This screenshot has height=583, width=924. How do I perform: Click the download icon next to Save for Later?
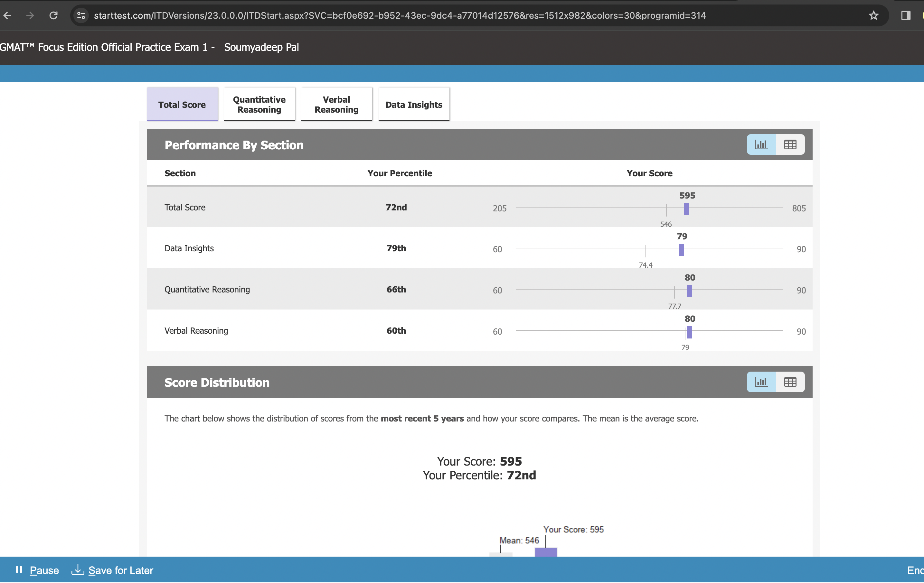click(x=78, y=570)
